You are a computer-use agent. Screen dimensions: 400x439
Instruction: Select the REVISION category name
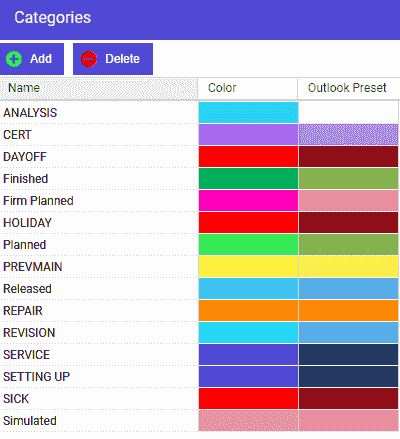point(29,333)
